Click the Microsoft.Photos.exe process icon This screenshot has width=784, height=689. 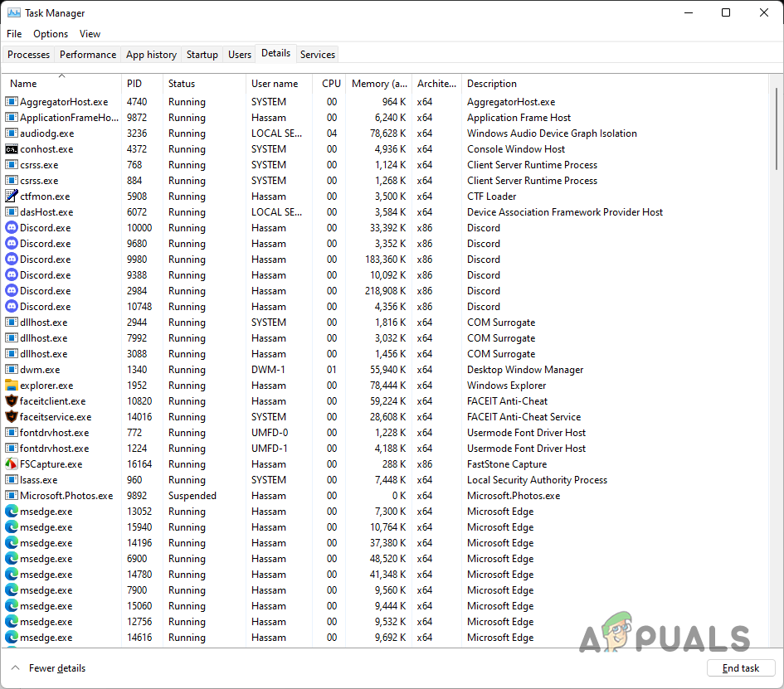point(12,495)
